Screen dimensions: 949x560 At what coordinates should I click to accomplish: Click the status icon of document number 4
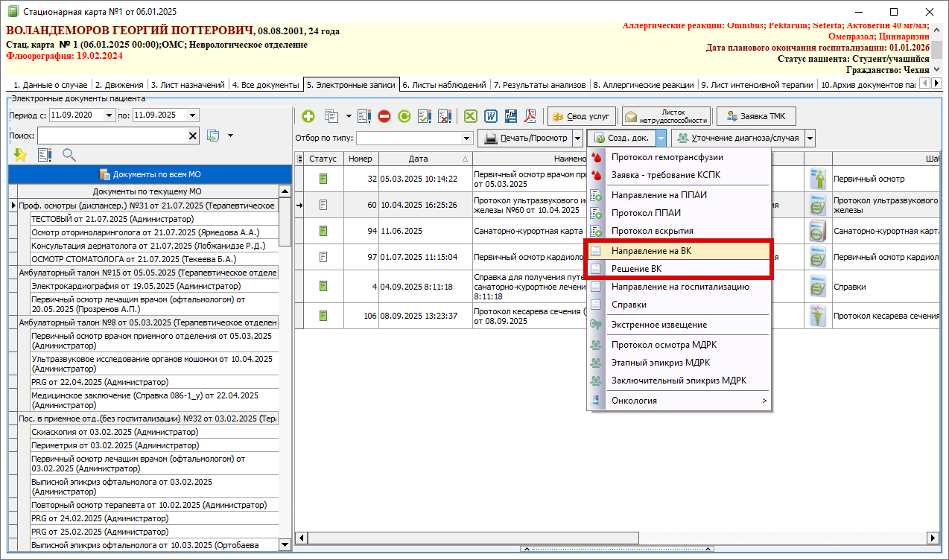click(x=323, y=286)
